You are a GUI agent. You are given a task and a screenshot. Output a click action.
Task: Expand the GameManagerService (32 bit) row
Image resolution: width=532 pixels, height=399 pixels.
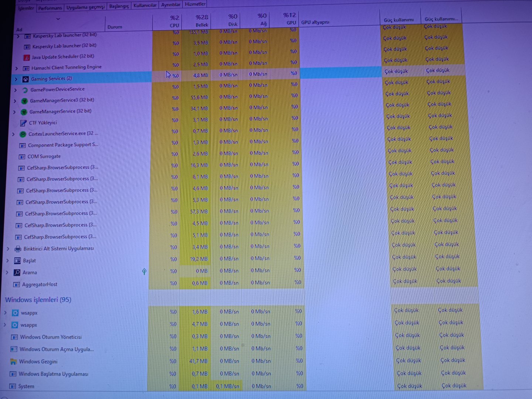point(14,112)
